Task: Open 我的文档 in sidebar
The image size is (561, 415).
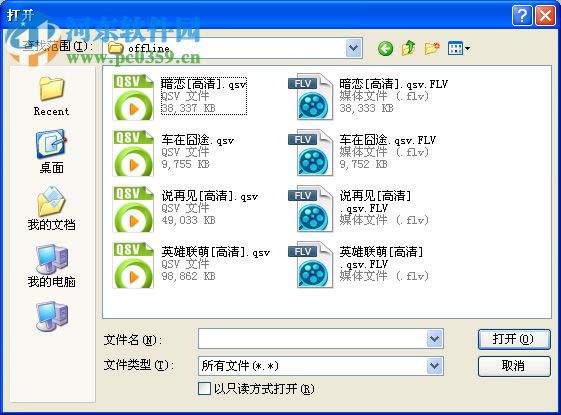Action: (52, 209)
